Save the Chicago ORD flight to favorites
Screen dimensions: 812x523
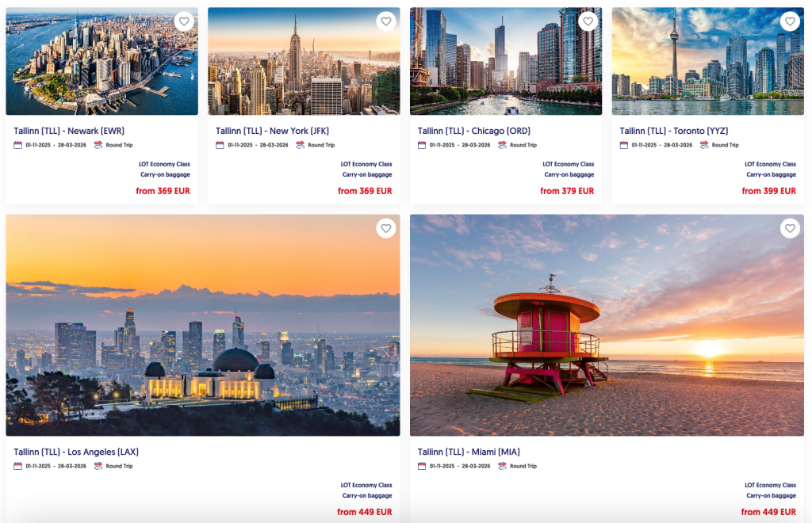pyautogui.click(x=588, y=21)
